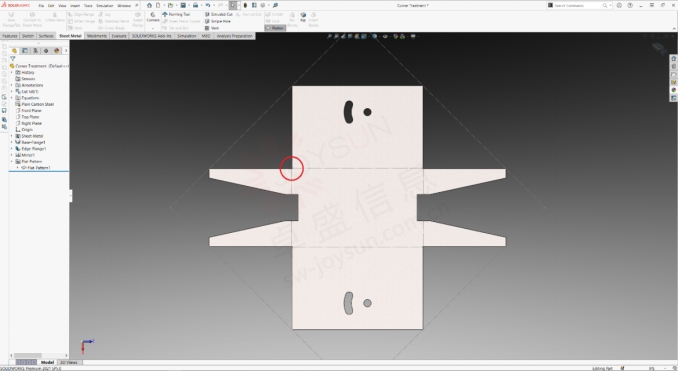Open the Hide/Show Items eye icon

click(x=385, y=36)
